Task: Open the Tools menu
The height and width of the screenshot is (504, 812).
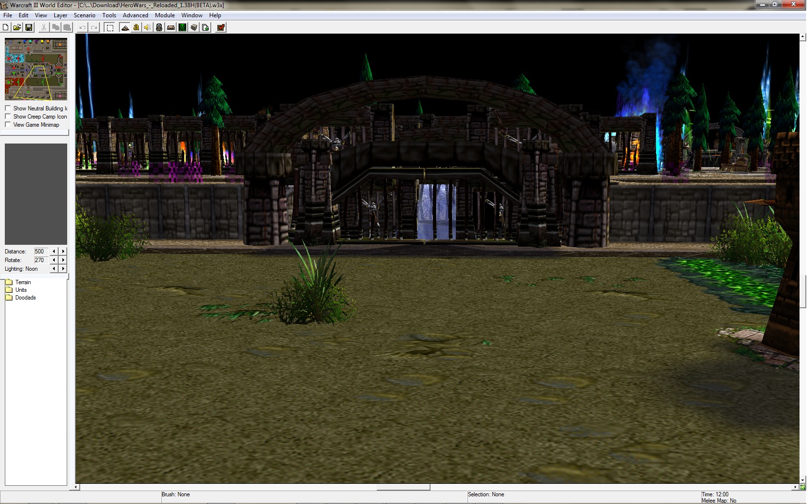Action: [109, 15]
